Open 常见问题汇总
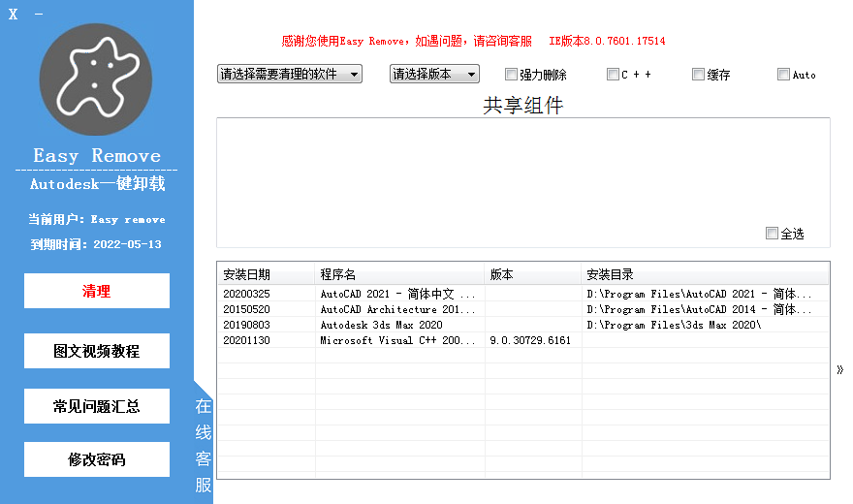The image size is (853, 504). [97, 406]
